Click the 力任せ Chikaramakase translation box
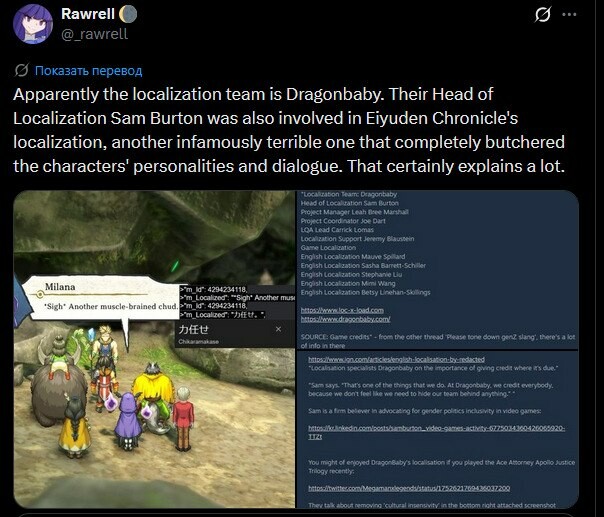The width and height of the screenshot is (604, 517). coord(235,334)
